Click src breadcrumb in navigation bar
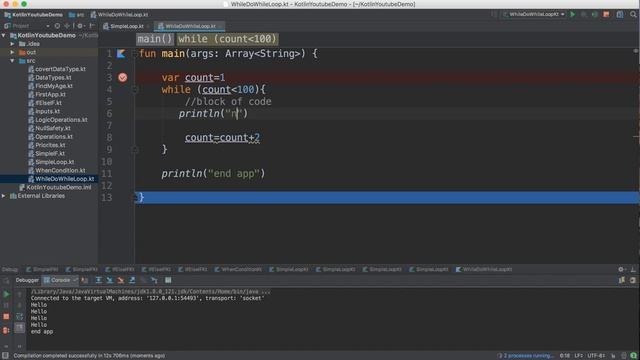Screen dimensions: 640x360 tap(76, 15)
